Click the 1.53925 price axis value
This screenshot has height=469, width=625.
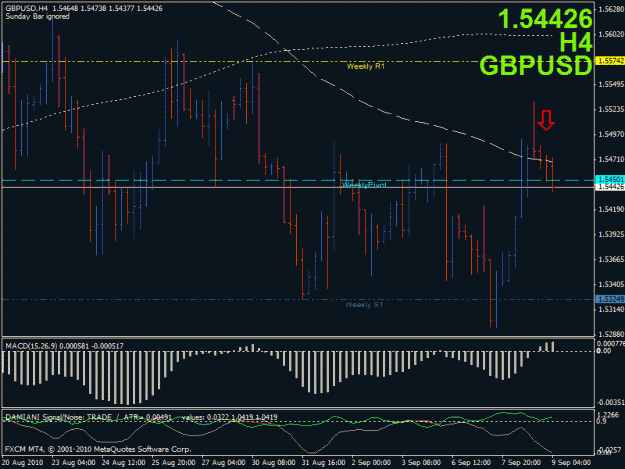611,234
